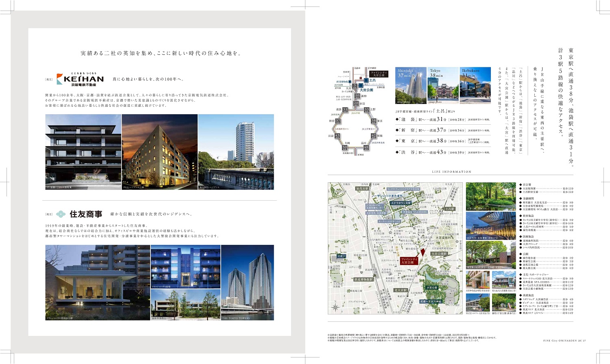Click the 37 minute Shinjuku node on route diagram
The height and width of the screenshot is (364, 610).
[338, 121]
